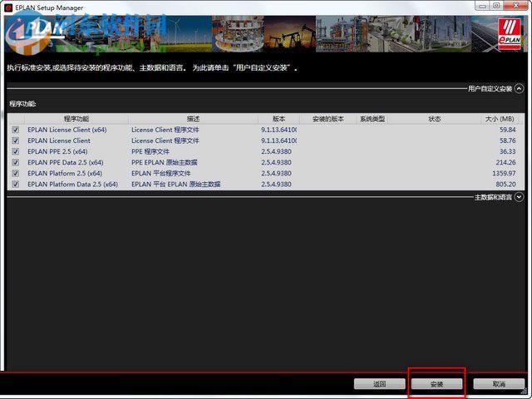Viewport: 532px width, 399px height.
Task: Click the 大小 (MB) column header
Action: [x=500, y=119]
